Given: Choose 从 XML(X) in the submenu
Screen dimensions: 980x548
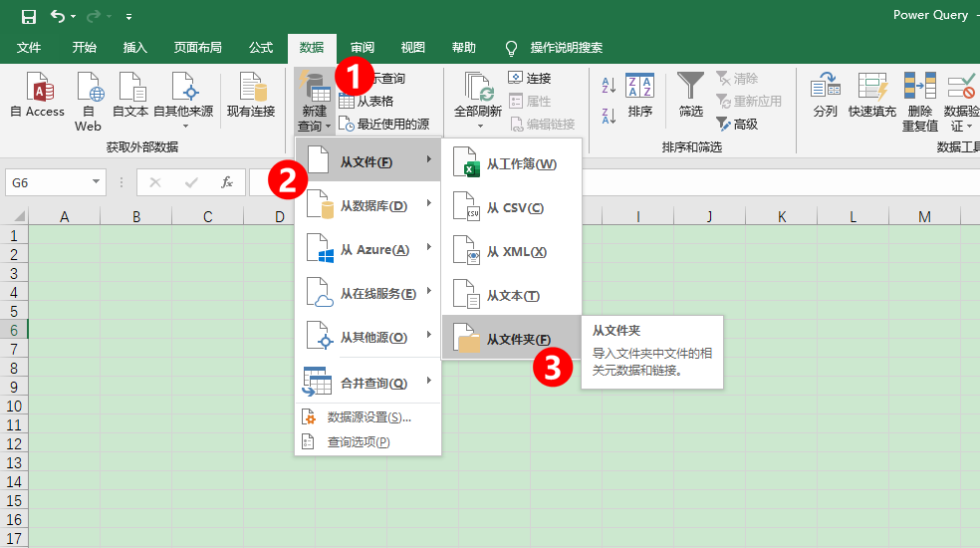Looking at the screenshot, I should coord(512,251).
